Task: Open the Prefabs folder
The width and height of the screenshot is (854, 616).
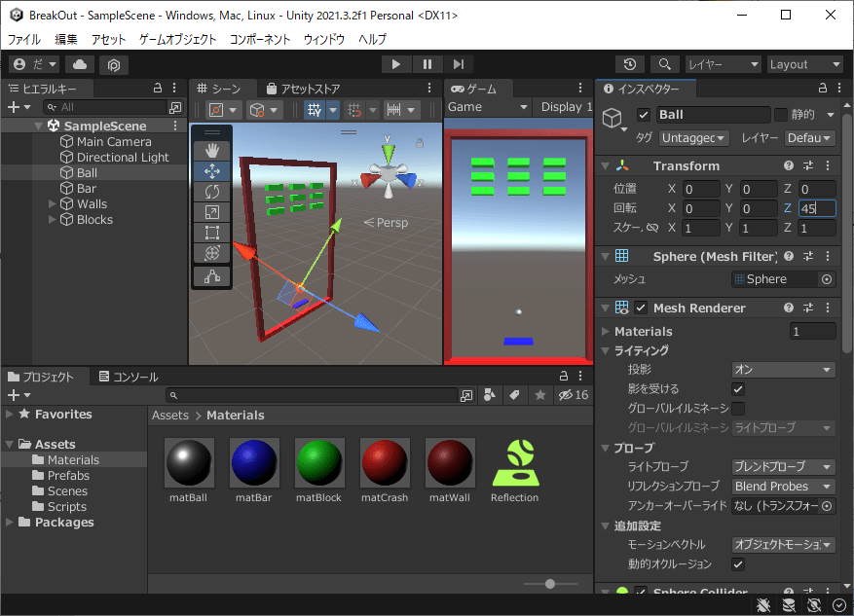Action: pyautogui.click(x=68, y=476)
